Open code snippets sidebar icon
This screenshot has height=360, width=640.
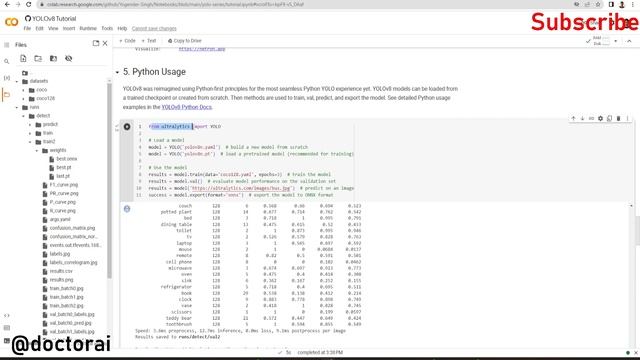7,316
